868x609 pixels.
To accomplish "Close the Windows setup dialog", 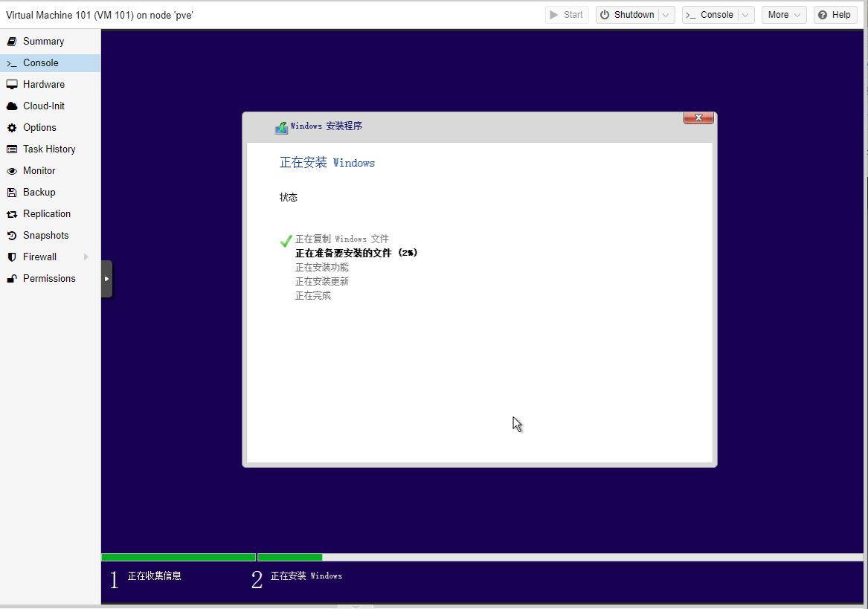I will tap(698, 118).
